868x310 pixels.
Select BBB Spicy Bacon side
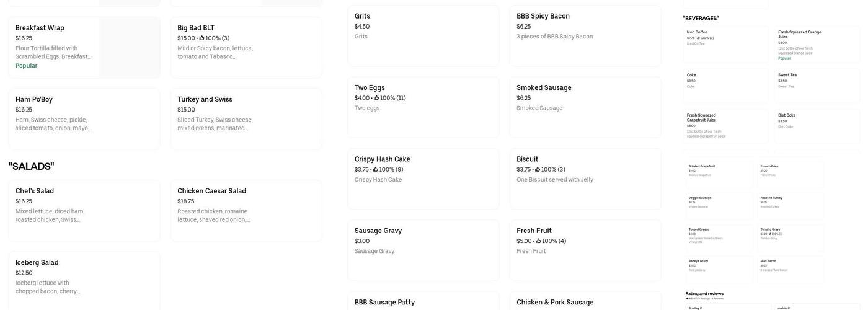pyautogui.click(x=585, y=35)
